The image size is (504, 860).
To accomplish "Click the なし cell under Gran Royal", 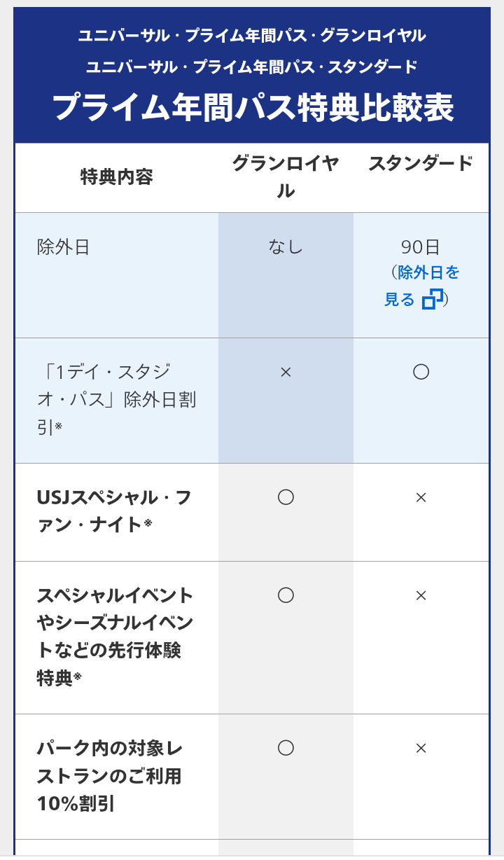I will [286, 247].
